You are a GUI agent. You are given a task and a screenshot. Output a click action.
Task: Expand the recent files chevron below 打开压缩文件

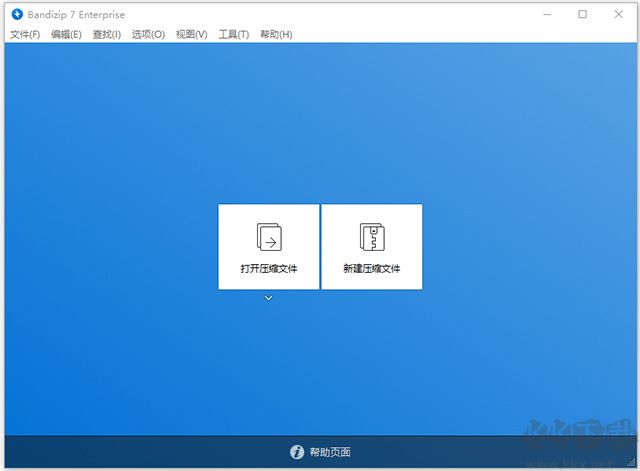(268, 298)
